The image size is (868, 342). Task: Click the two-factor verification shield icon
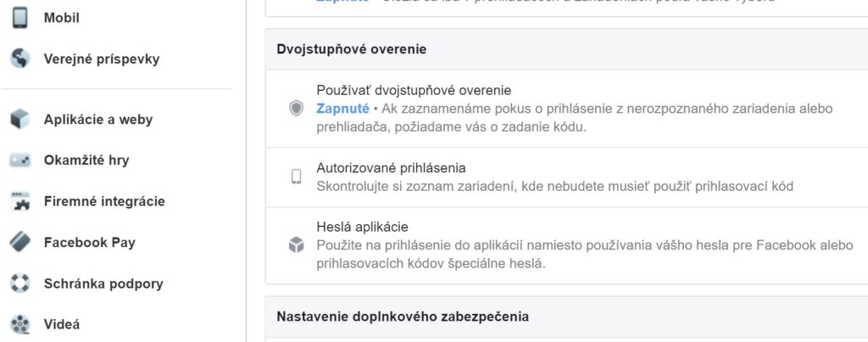[296, 109]
